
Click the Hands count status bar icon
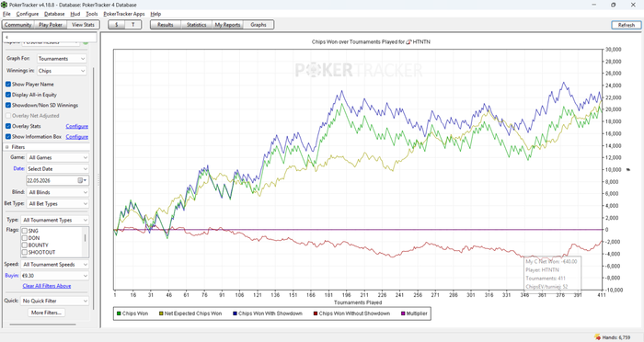597,337
